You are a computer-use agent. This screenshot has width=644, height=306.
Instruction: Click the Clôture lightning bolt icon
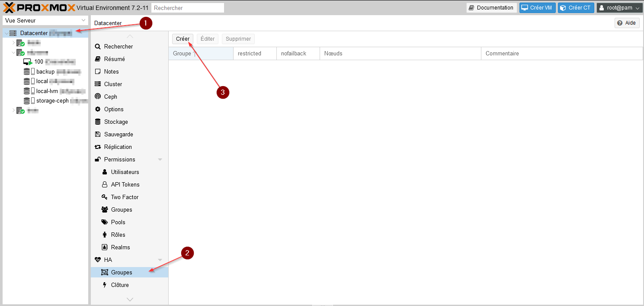104,285
